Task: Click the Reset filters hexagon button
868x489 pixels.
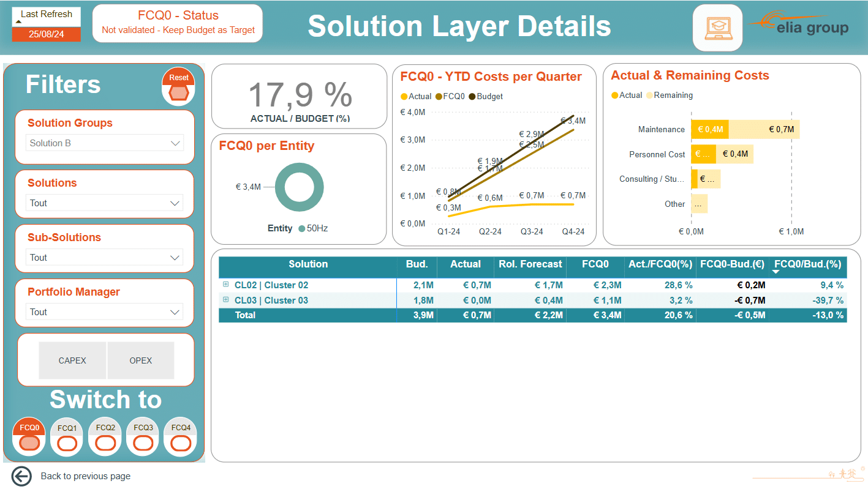Action: point(178,87)
